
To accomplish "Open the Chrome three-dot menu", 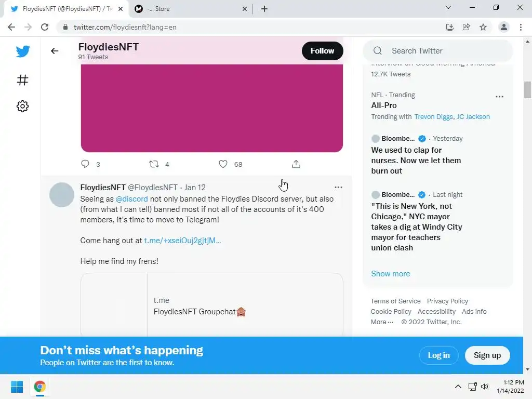I will click(x=521, y=27).
